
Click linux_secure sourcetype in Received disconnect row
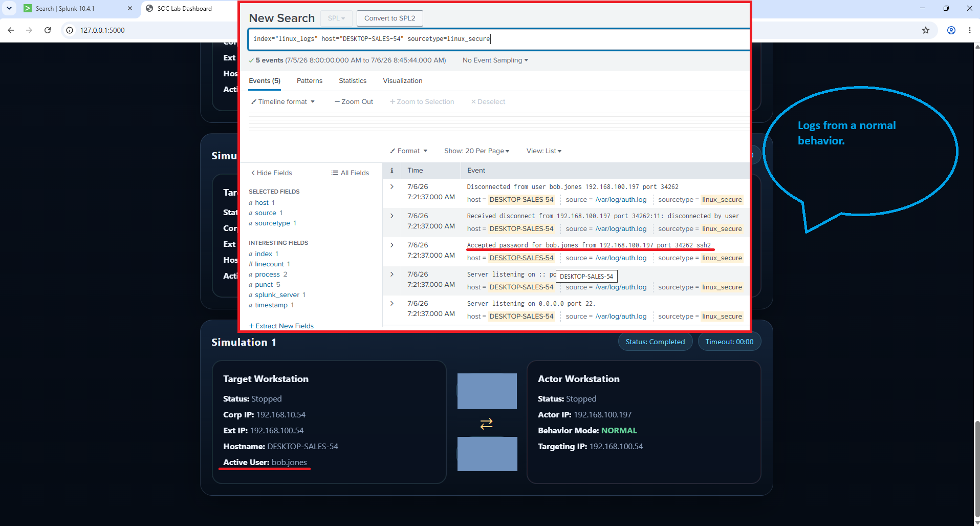click(x=722, y=229)
